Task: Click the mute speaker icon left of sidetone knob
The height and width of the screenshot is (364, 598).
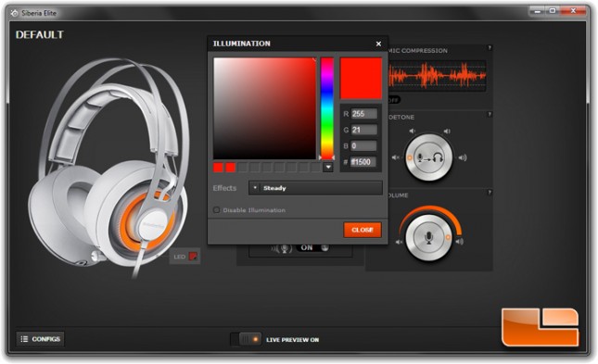Action: point(396,157)
